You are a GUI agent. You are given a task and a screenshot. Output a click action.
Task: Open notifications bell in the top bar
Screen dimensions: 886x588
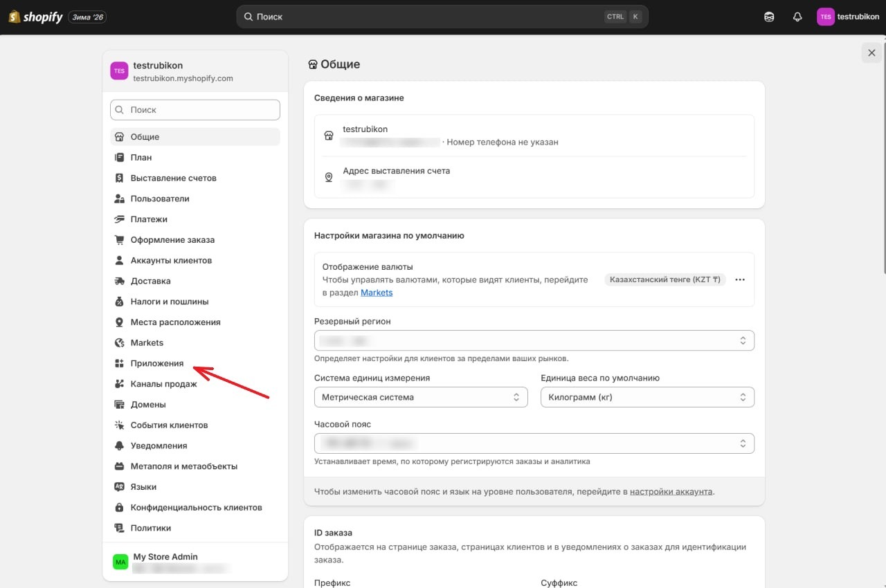(x=797, y=17)
